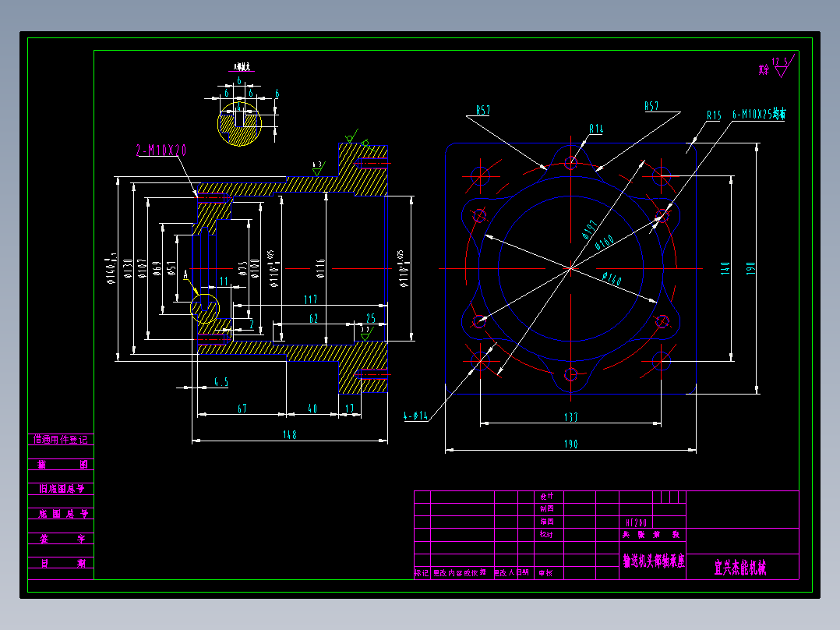Click the 旧底图总号 sidebar label

(x=62, y=488)
